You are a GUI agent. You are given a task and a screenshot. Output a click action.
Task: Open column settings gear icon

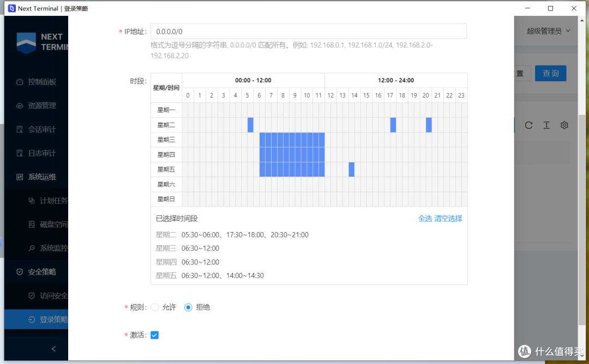click(x=564, y=125)
